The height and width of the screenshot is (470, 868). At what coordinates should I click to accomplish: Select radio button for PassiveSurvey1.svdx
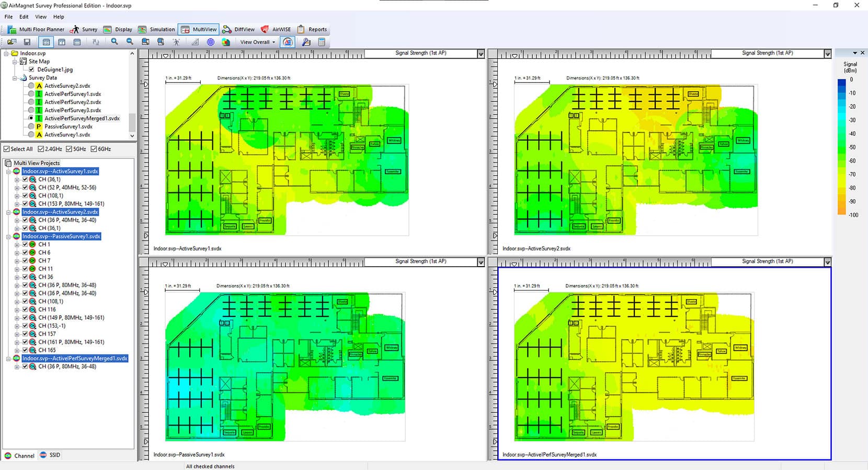31,127
